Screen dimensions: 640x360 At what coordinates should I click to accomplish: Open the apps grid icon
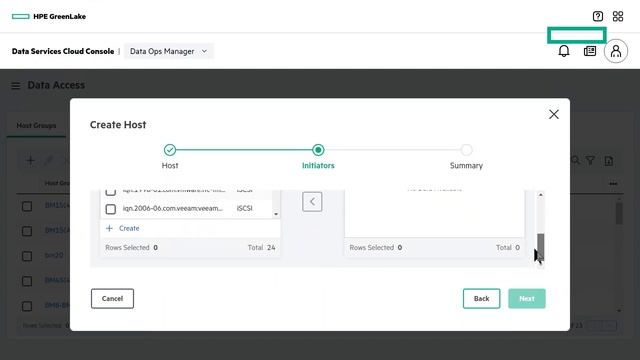click(618, 16)
